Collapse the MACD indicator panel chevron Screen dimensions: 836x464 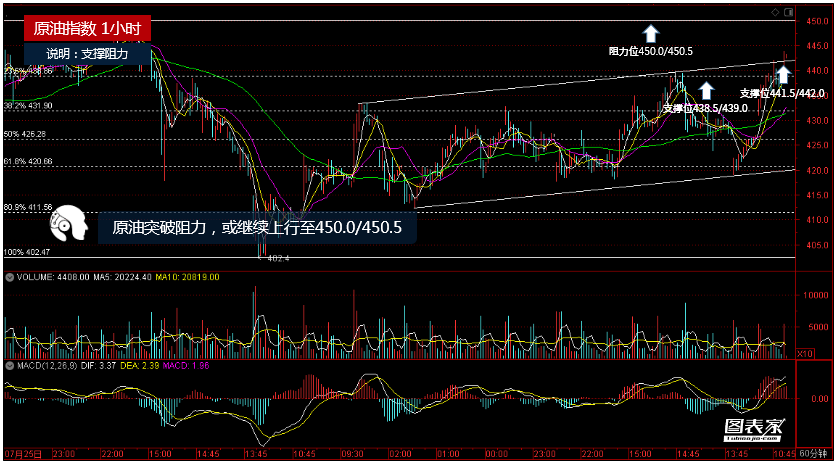pos(9,366)
